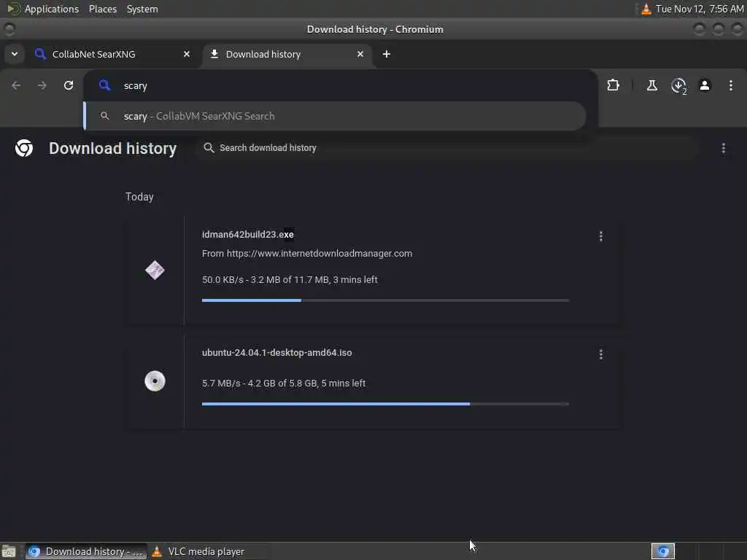
Task: Click the idman642build23.exe progress bar
Action: (385, 300)
